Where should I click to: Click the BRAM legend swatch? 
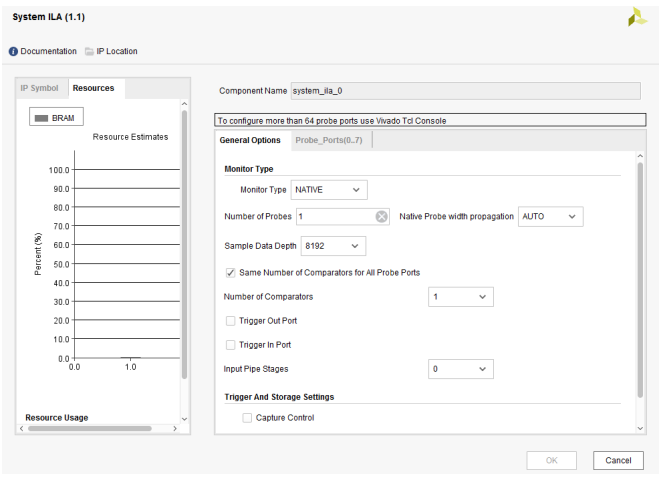tap(41, 118)
